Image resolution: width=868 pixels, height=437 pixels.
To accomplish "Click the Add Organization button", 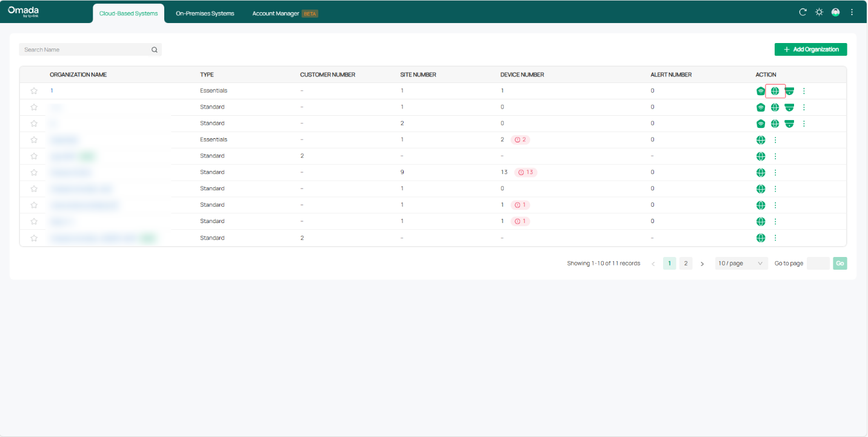I will click(x=810, y=50).
